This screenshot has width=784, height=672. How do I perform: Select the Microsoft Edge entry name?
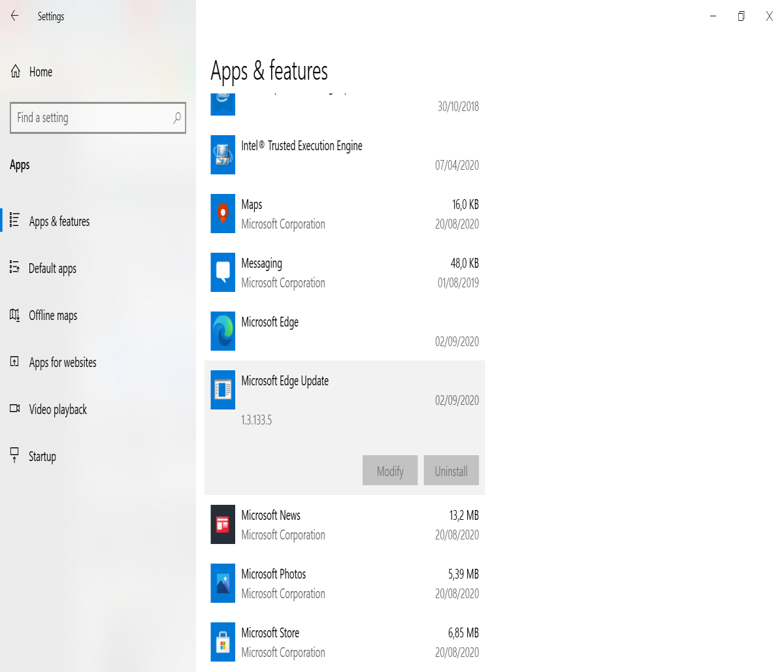(x=270, y=322)
